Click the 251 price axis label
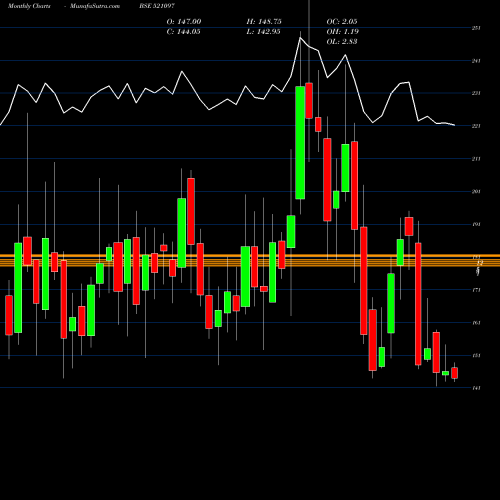The height and width of the screenshot is (500, 500). 476,28
